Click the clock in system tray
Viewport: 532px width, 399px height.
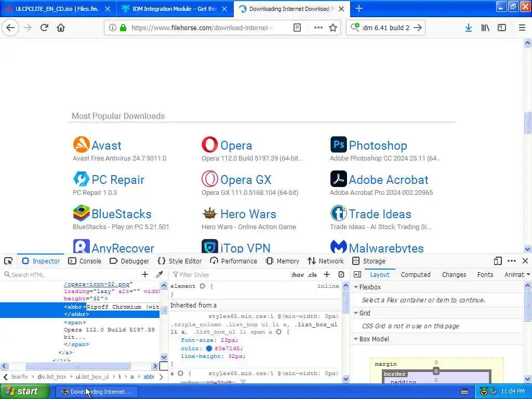tap(513, 392)
